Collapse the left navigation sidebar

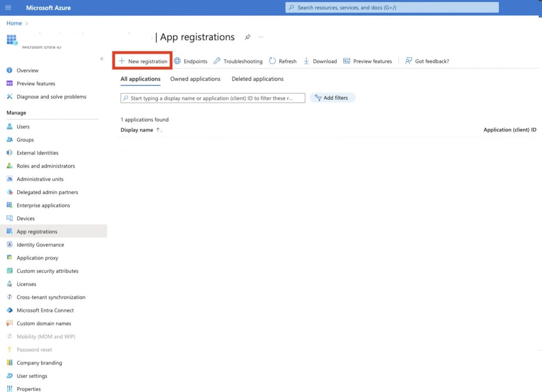click(102, 58)
